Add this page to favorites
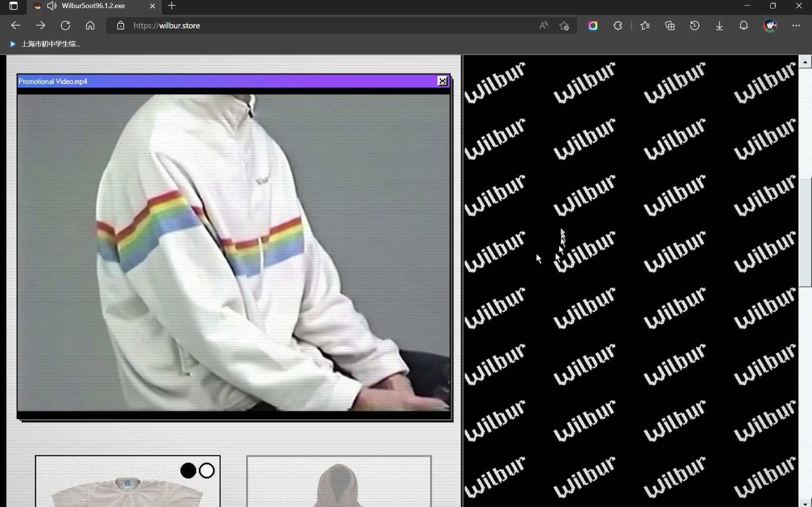 tap(564, 26)
